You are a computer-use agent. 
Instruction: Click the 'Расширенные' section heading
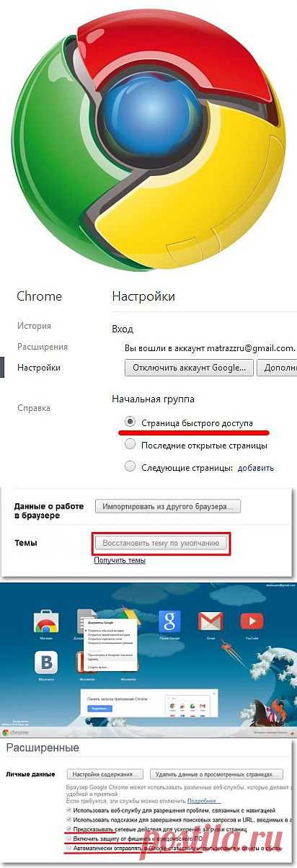tap(43, 748)
